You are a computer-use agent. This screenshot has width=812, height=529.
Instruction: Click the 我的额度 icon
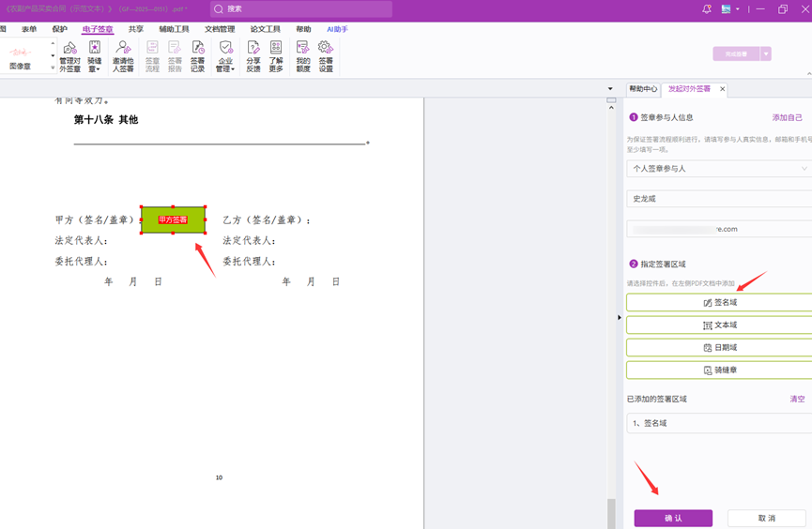coord(303,56)
